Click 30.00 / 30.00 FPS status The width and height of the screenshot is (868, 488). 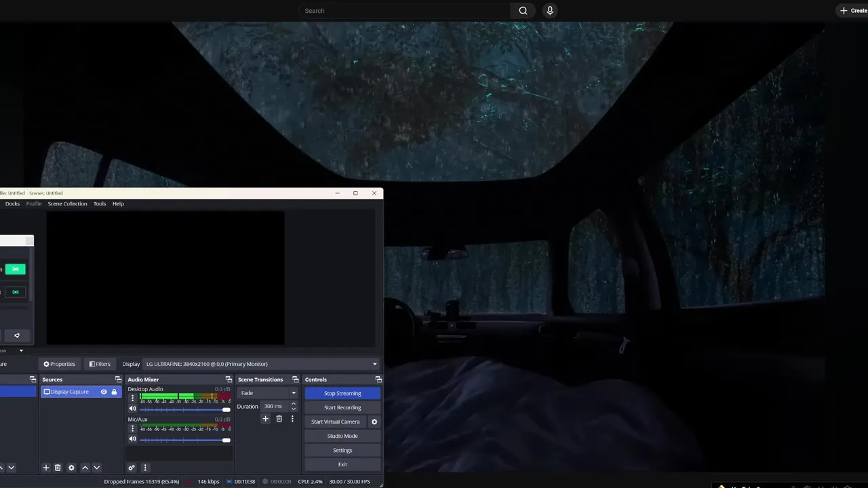[349, 481]
